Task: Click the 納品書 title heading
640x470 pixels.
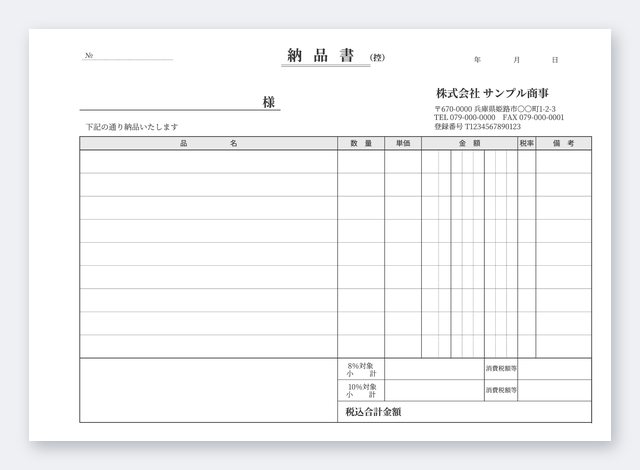Action: (321, 55)
